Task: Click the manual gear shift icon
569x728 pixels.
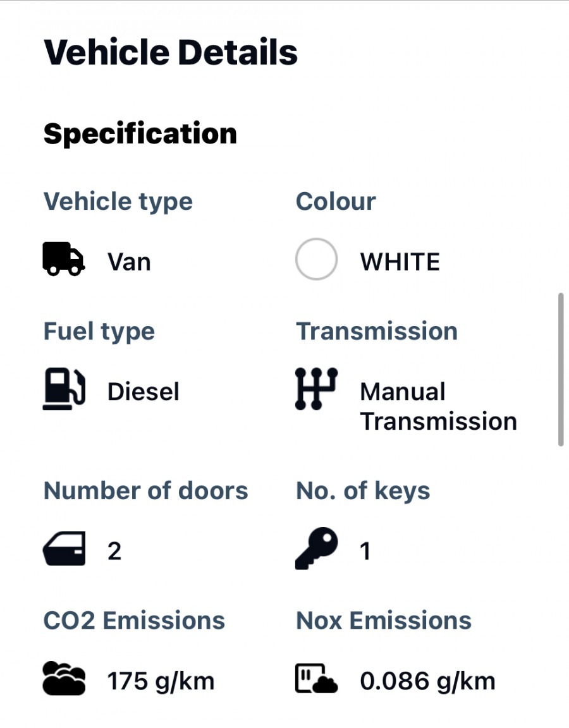Action: (x=316, y=389)
